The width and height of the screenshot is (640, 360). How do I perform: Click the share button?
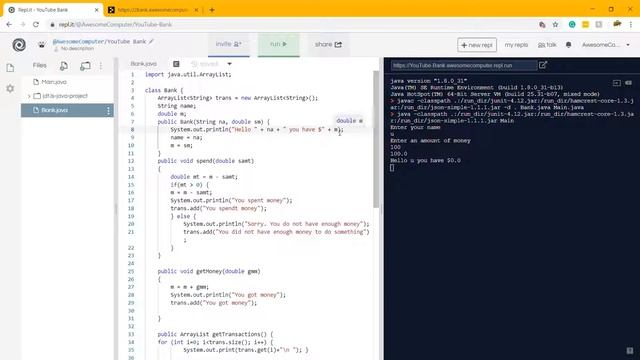coord(328,44)
